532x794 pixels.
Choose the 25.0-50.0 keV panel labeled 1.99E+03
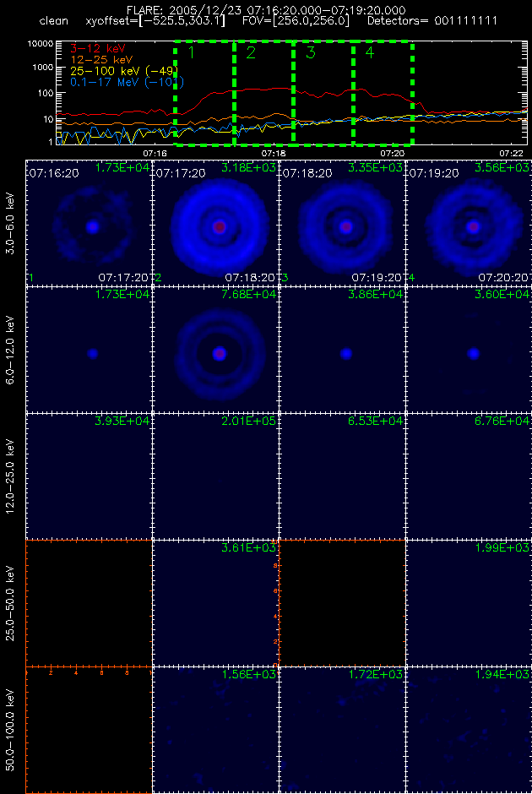[470, 603]
